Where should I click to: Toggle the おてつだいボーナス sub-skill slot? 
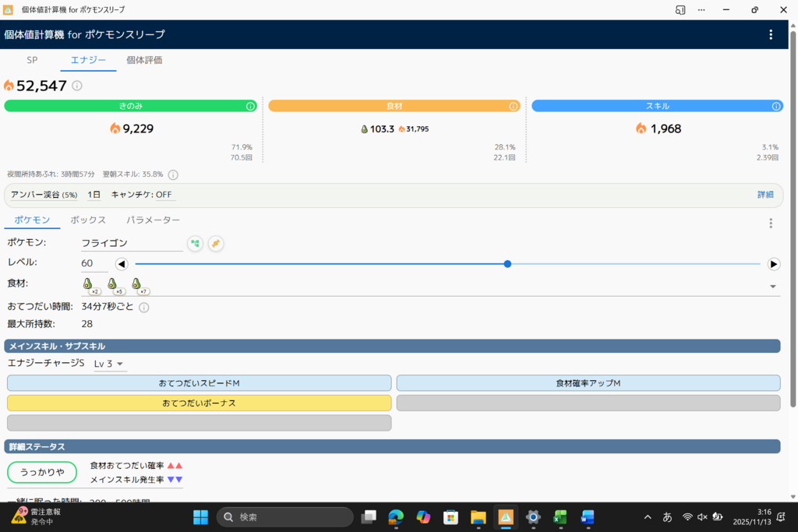pyautogui.click(x=199, y=403)
